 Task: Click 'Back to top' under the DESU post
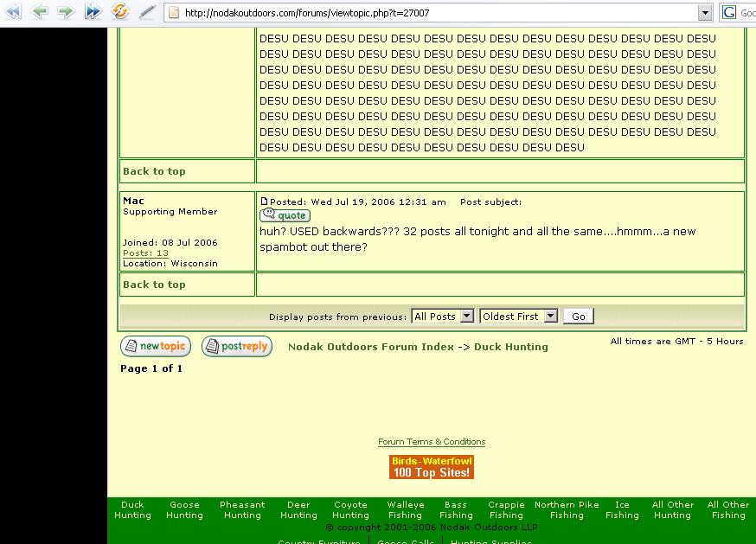pos(154,171)
